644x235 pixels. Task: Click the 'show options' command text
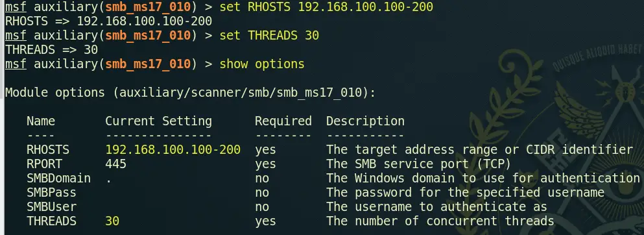(x=262, y=64)
